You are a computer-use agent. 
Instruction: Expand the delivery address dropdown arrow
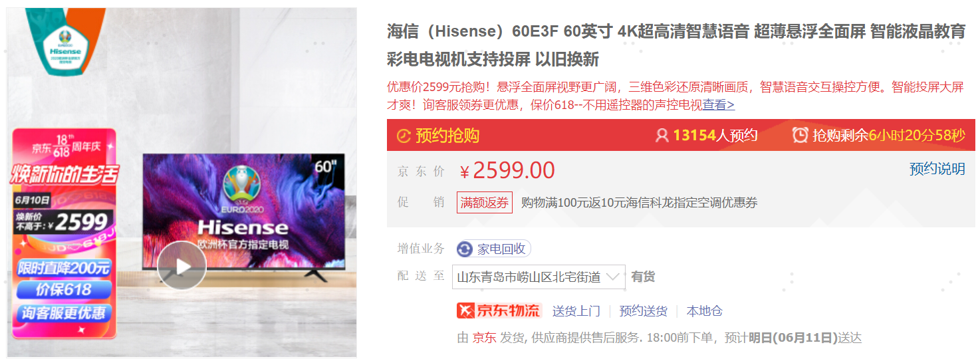click(x=613, y=277)
